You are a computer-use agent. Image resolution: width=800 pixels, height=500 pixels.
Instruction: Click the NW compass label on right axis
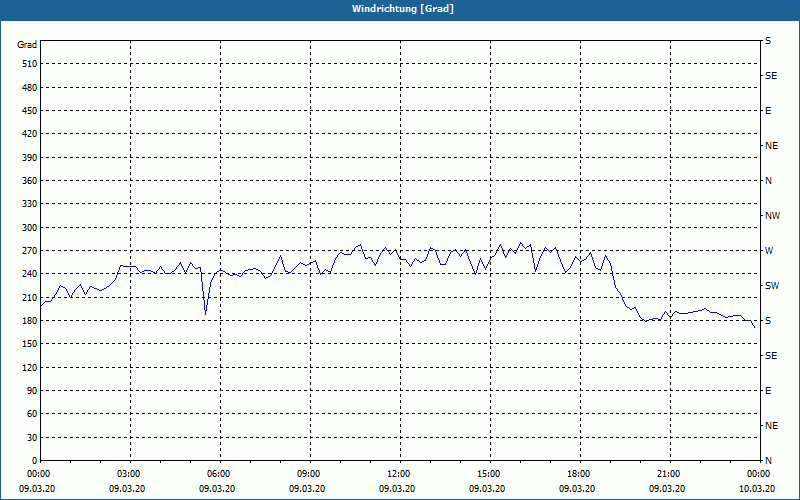pos(772,216)
